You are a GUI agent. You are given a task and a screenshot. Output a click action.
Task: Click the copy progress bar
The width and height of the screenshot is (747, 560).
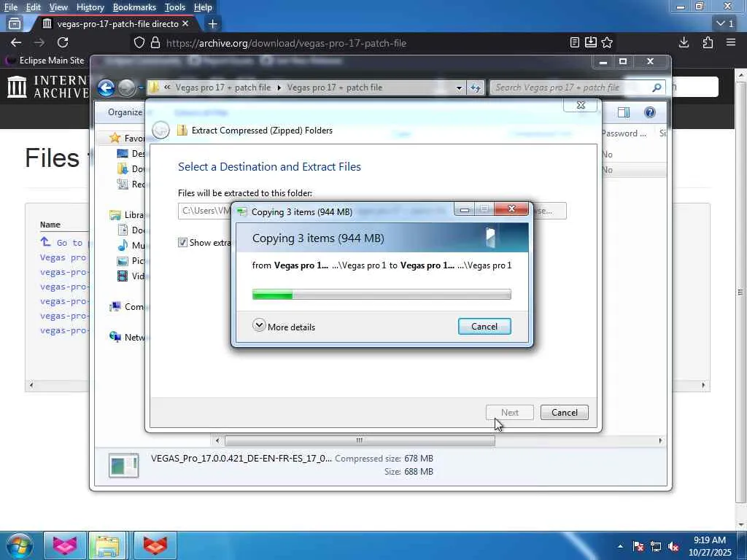click(382, 295)
